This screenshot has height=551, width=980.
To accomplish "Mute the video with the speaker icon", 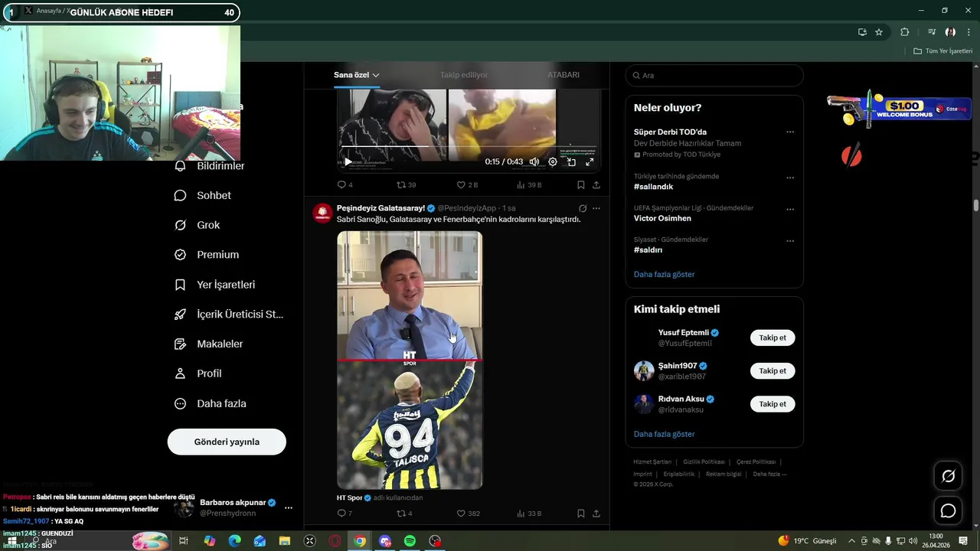I will [x=534, y=161].
